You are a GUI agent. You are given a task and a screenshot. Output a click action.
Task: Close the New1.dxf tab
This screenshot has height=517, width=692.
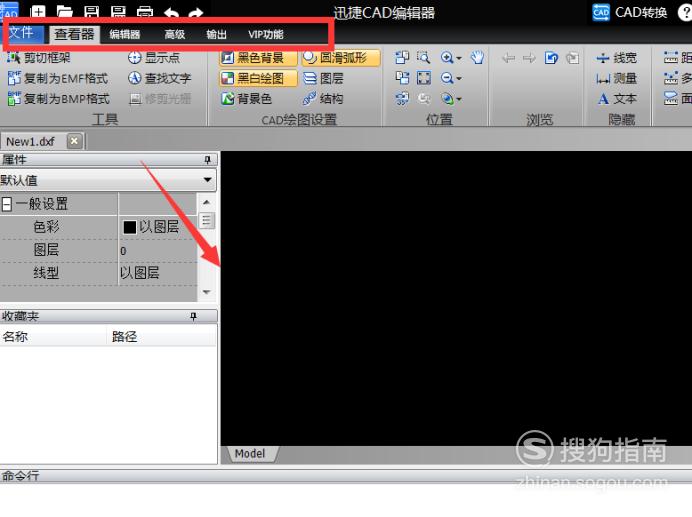pyautogui.click(x=74, y=141)
